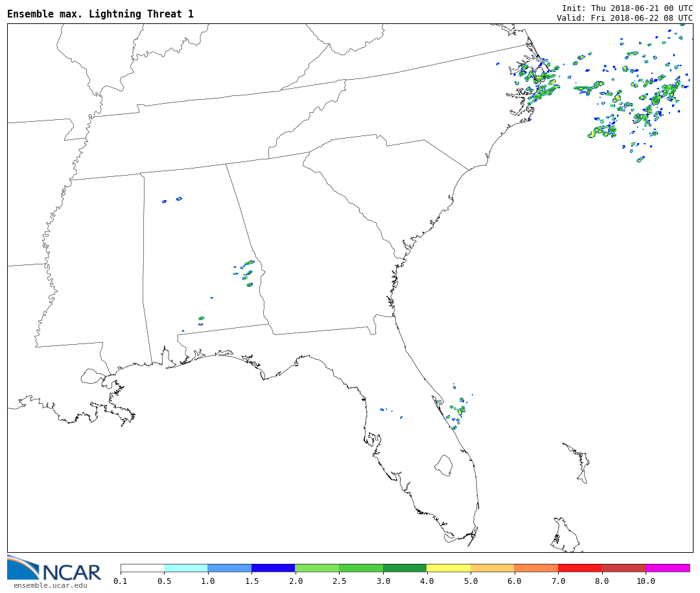The image size is (700, 593).
Task: Click the colorbar label '1.5'
Action: pyautogui.click(x=251, y=581)
